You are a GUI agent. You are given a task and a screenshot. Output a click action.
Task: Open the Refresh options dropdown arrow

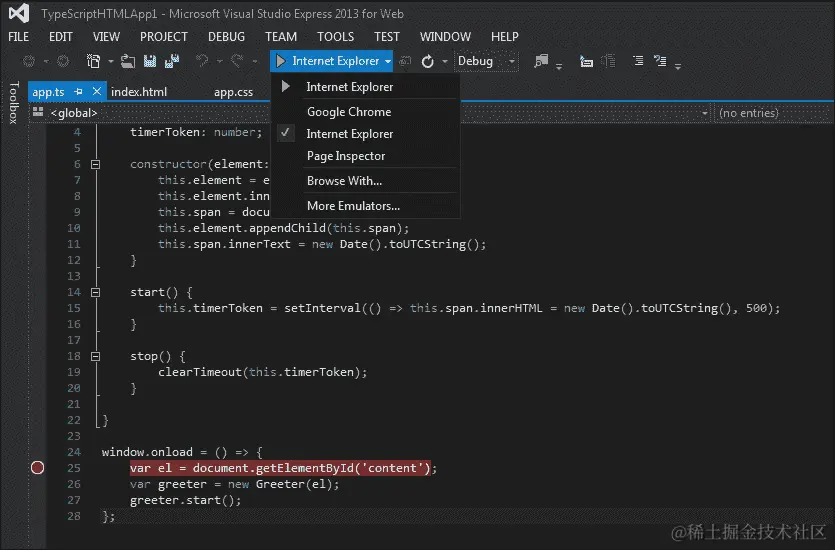click(445, 62)
